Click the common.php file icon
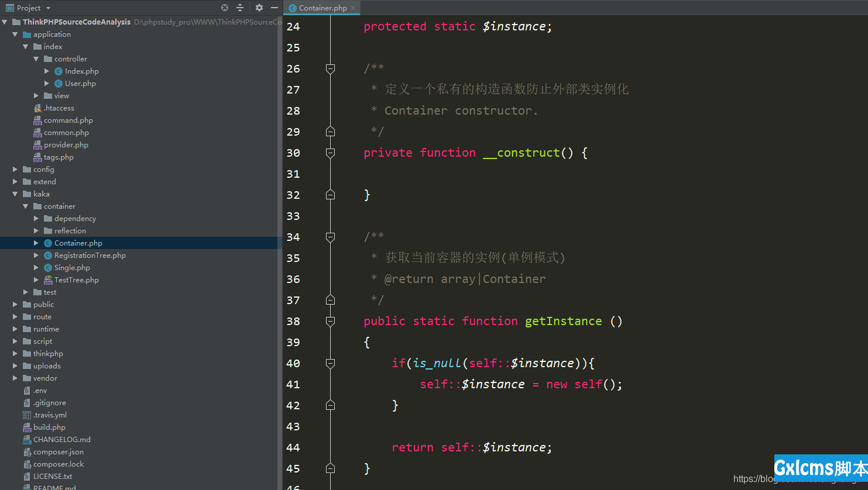Viewport: 868px width, 490px height. point(37,133)
